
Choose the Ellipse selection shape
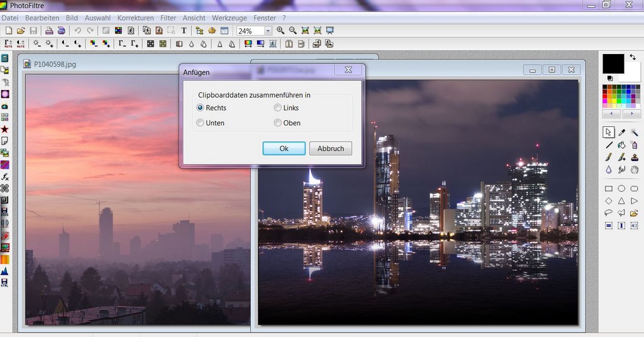tap(621, 189)
